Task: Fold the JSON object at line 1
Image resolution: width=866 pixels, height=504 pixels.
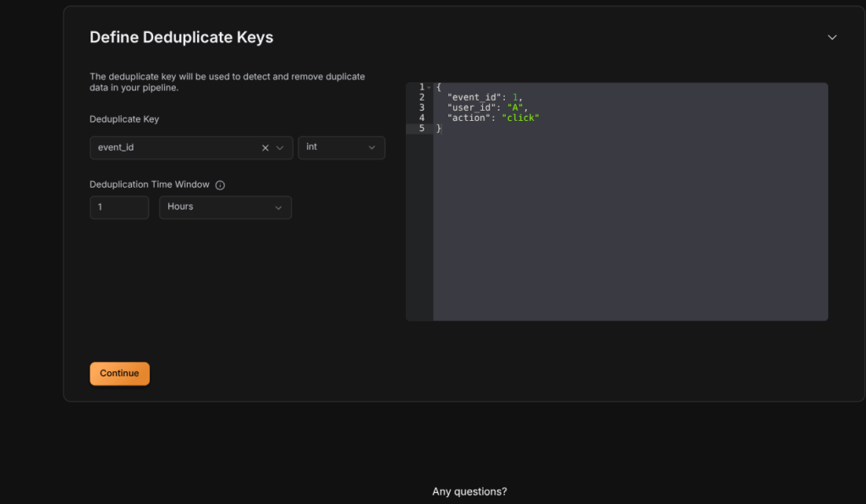Action: 430,87
